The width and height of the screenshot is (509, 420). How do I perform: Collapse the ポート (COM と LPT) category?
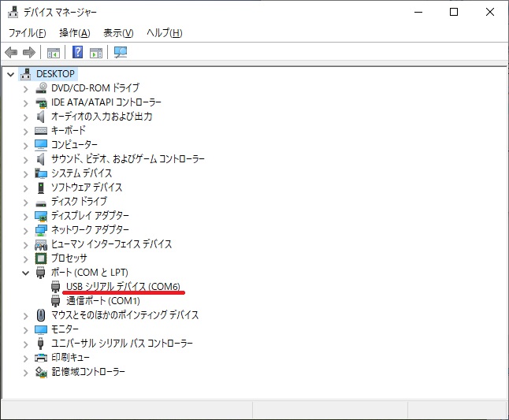26,273
